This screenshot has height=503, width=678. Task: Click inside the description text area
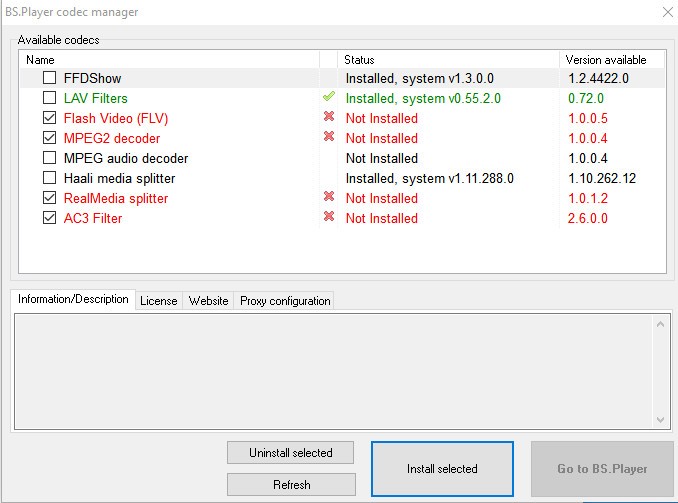334,372
